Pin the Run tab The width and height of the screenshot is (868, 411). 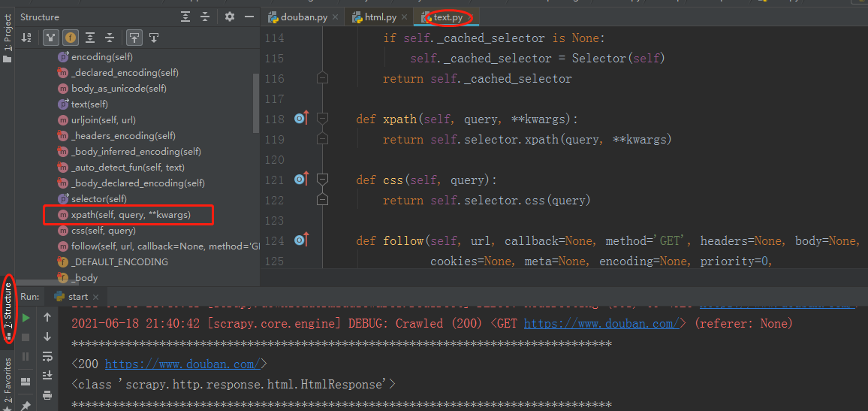[x=26, y=406]
